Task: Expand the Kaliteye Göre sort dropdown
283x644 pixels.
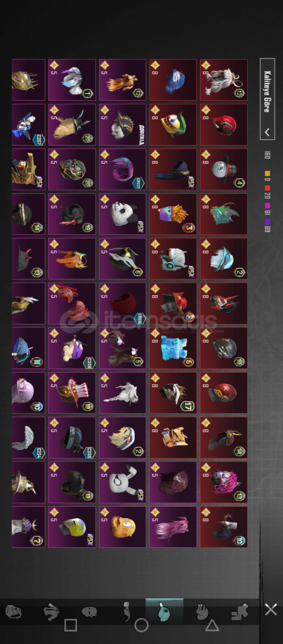Action: point(267,99)
